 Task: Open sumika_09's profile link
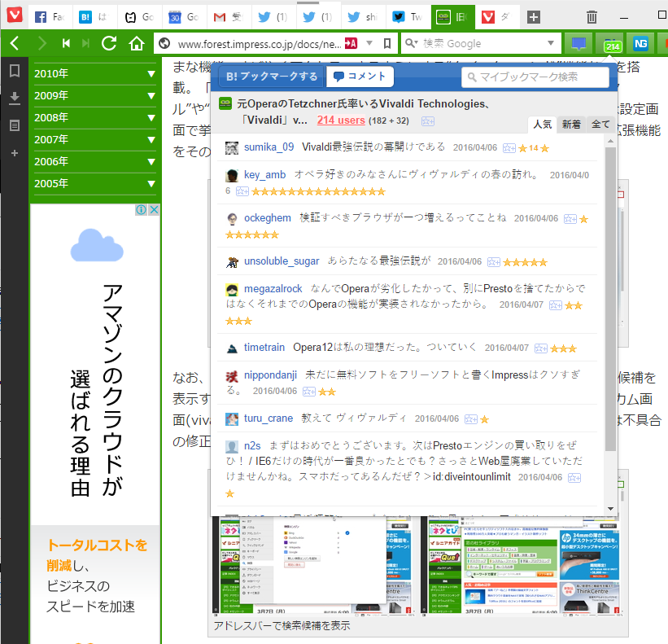tap(269, 147)
